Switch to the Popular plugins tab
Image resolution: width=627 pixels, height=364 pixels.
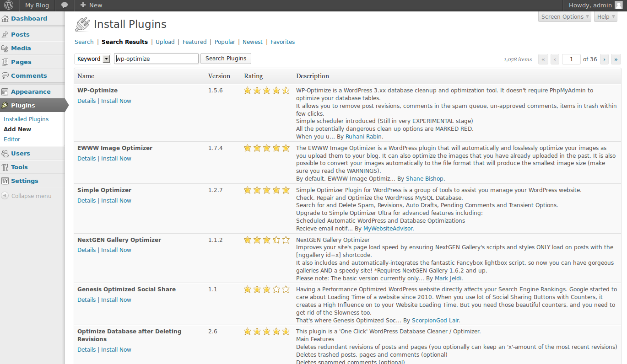pyautogui.click(x=225, y=42)
